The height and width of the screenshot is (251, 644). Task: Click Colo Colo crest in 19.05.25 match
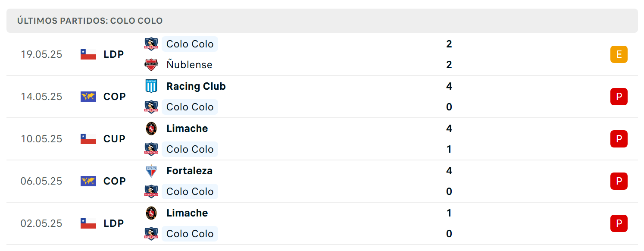[151, 44]
